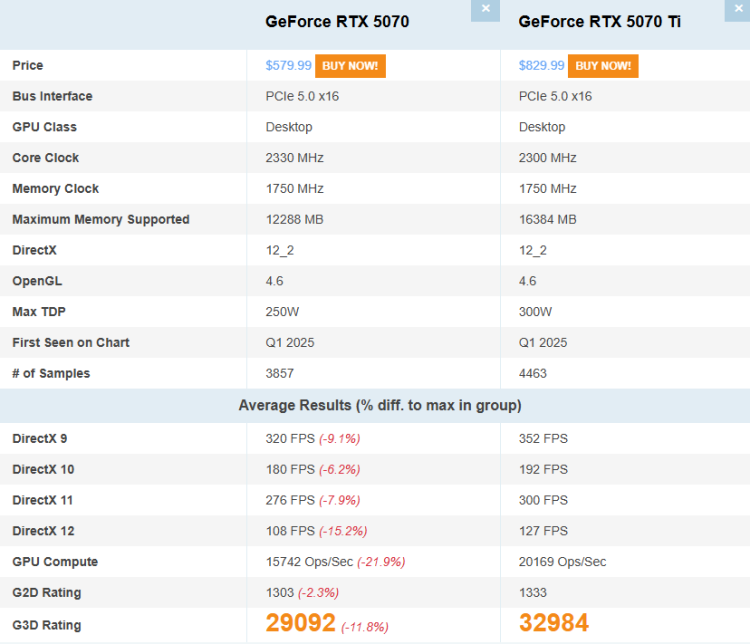The height and width of the screenshot is (644, 750).
Task: Select the GPU Compute row label
Action: pyautogui.click(x=55, y=562)
